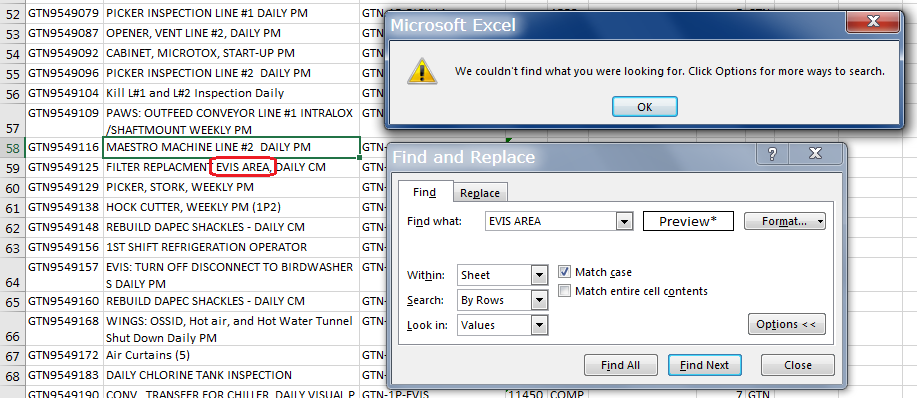Select cell GTN9549168
The height and width of the screenshot is (398, 917).
coord(64,329)
